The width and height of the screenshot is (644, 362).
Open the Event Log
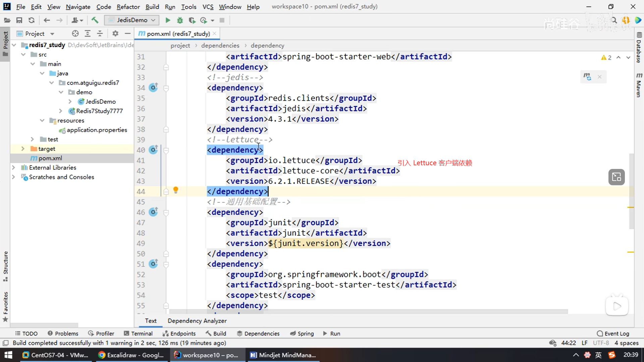[x=613, y=334]
